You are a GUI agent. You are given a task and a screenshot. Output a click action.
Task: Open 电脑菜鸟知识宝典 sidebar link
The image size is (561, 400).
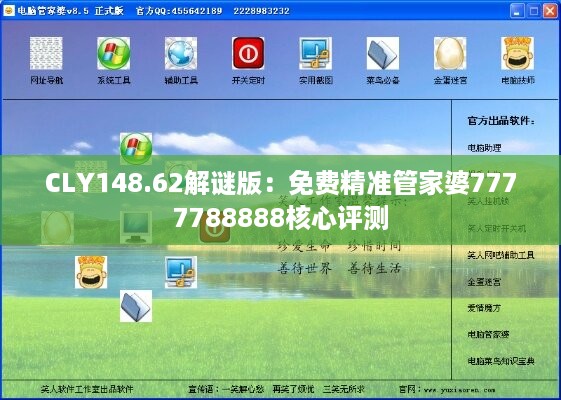tap(501, 361)
